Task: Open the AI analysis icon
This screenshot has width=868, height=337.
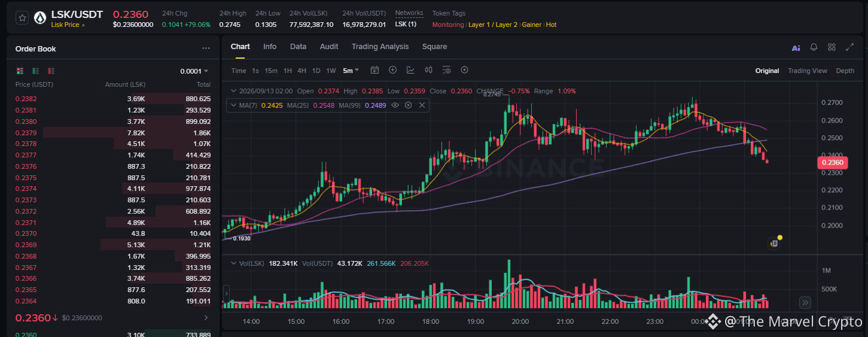Action: click(x=796, y=48)
